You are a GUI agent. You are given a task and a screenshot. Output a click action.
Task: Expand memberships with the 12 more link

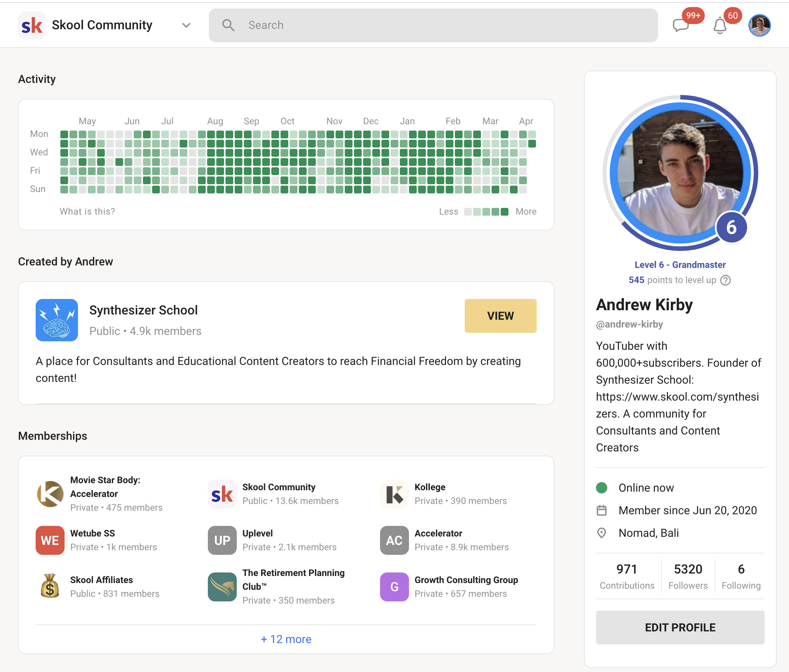(x=286, y=639)
